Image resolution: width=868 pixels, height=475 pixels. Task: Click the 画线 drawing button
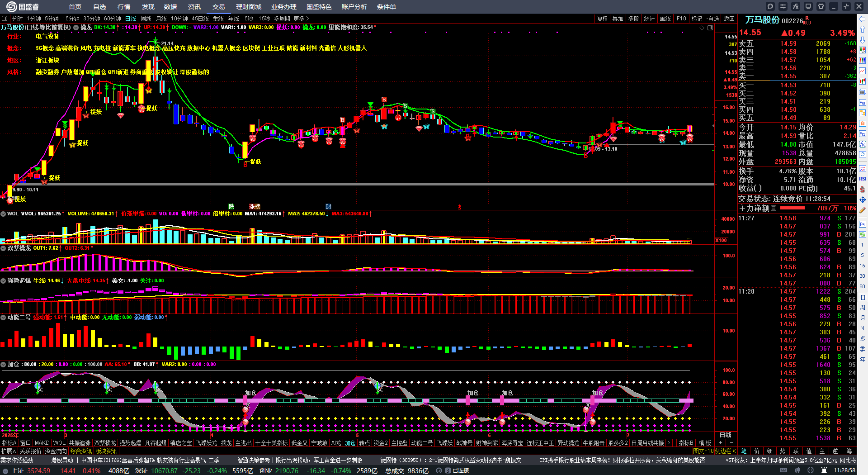point(665,19)
